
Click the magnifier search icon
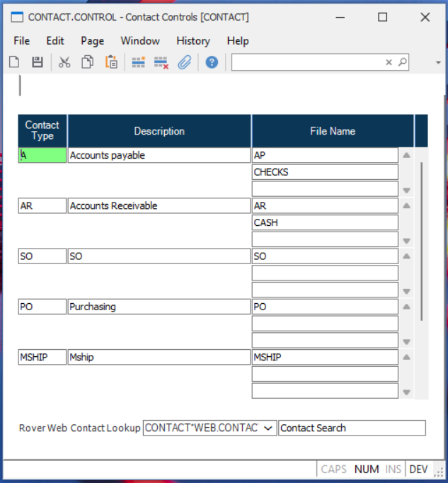(403, 62)
